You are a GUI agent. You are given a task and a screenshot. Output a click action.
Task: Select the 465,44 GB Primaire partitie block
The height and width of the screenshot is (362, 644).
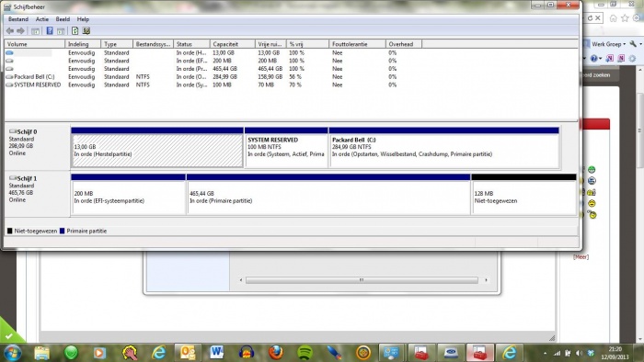pos(328,195)
